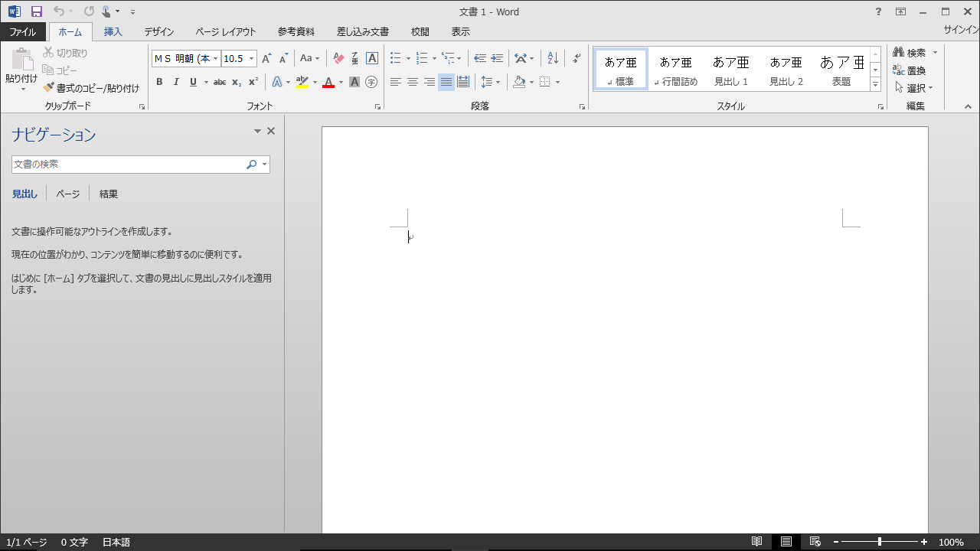Show paragraph marks with pilcrow icon

pos(577,58)
